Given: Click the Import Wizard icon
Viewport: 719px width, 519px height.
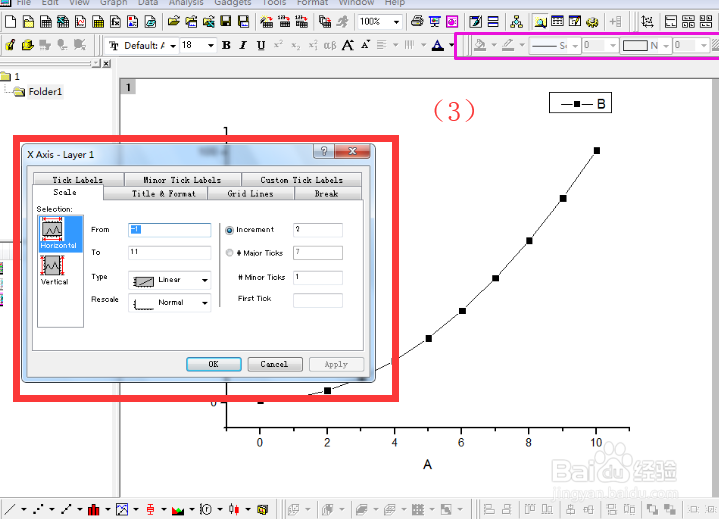Looking at the screenshot, I should pos(266,21).
